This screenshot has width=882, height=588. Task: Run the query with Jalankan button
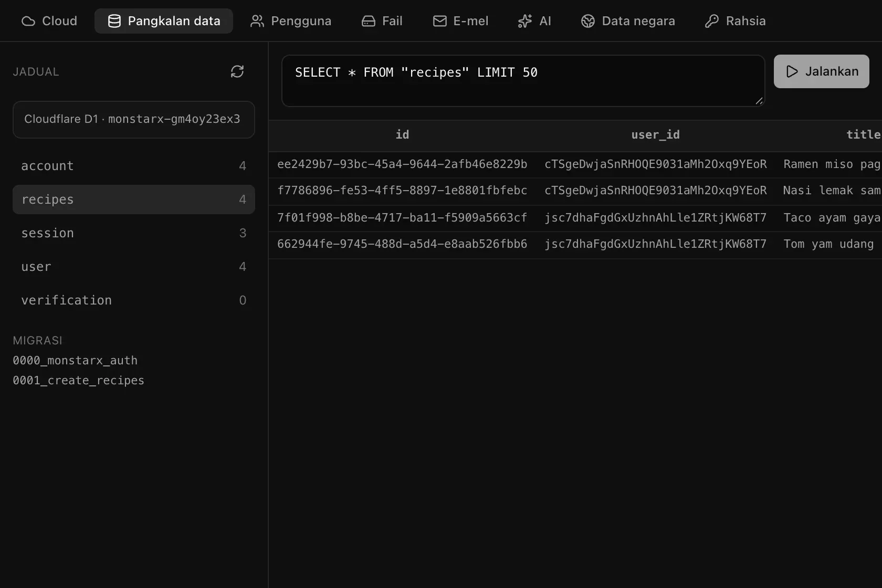822,71
